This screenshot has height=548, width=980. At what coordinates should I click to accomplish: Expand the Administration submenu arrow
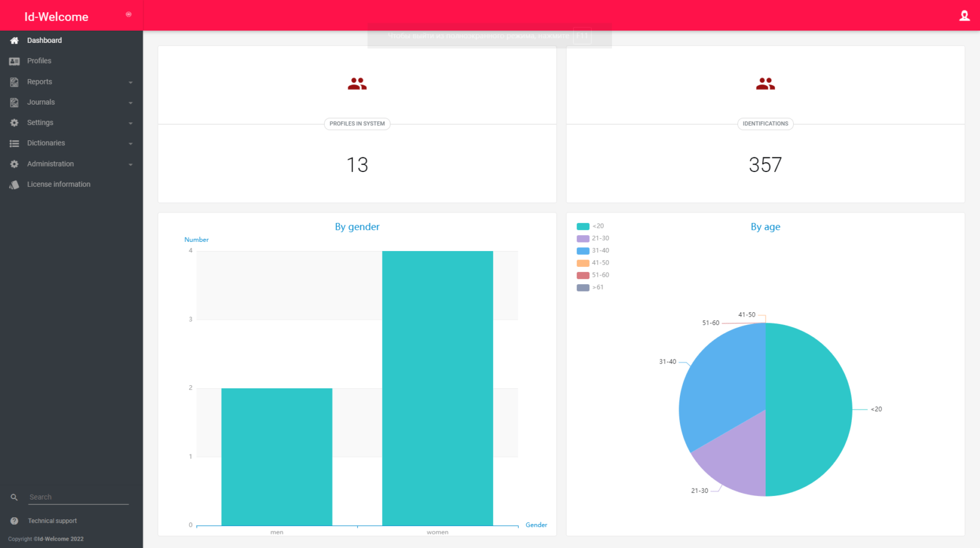(x=130, y=165)
